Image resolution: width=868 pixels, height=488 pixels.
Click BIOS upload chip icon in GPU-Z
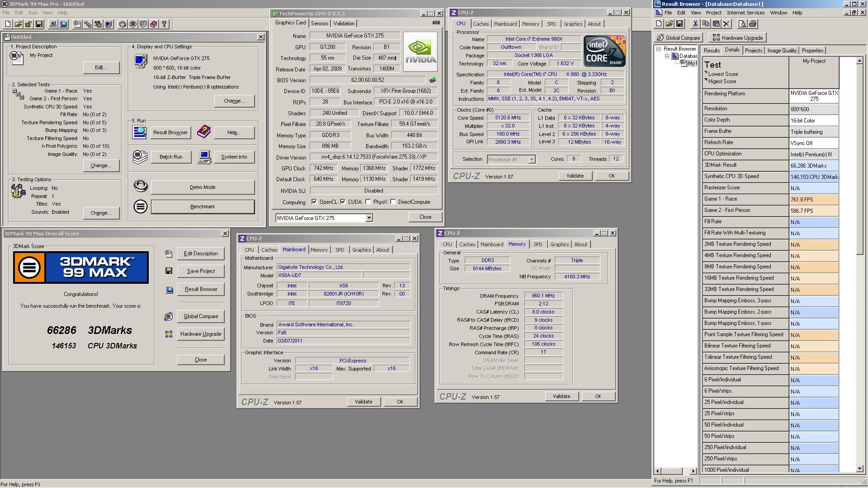[x=433, y=80]
